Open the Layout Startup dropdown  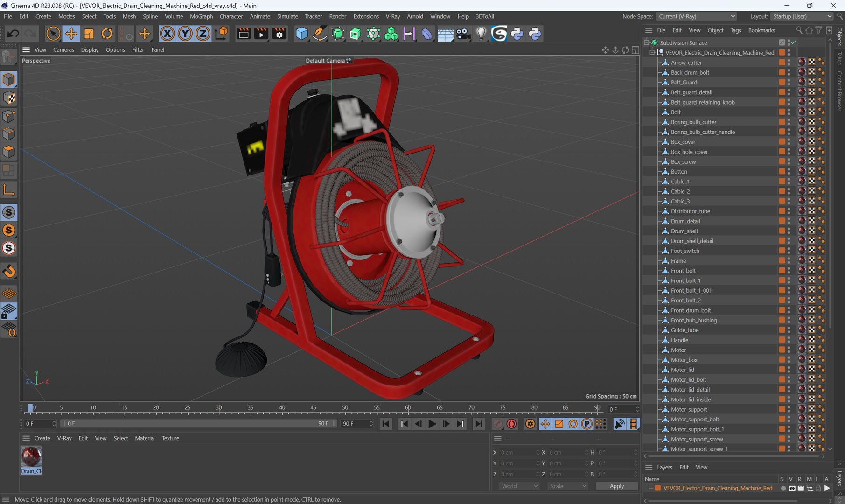click(x=801, y=16)
